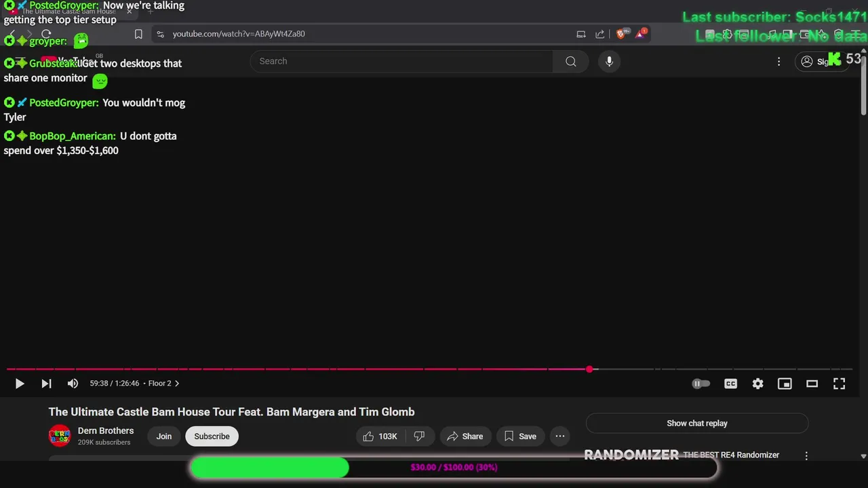Click the Share button under the video
This screenshot has width=868, height=488.
click(465, 436)
